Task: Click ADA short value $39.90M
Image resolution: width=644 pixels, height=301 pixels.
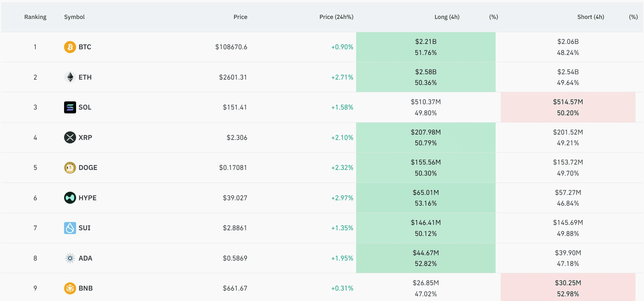Action: coord(568,253)
